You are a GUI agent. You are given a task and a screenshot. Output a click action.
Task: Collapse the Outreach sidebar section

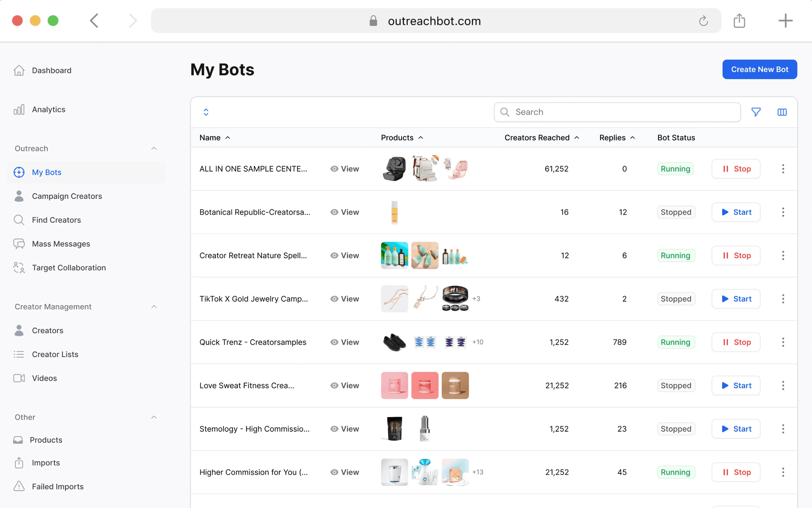click(x=154, y=149)
